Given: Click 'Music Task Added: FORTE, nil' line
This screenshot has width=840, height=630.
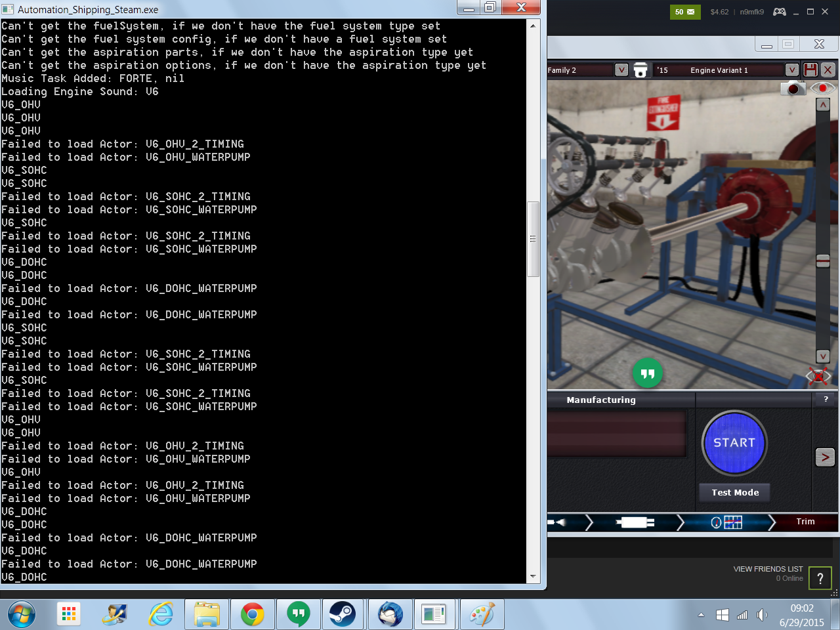Looking at the screenshot, I should click(x=93, y=78).
